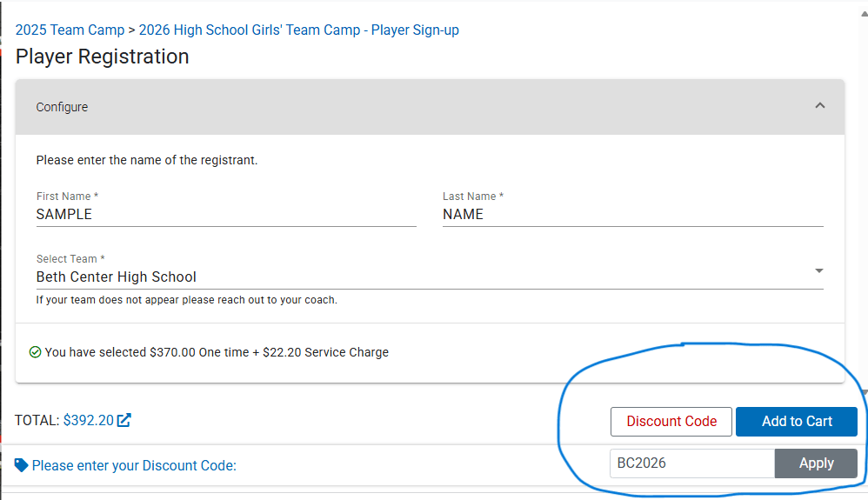Click Add to Cart
868x500 pixels.
(x=797, y=422)
